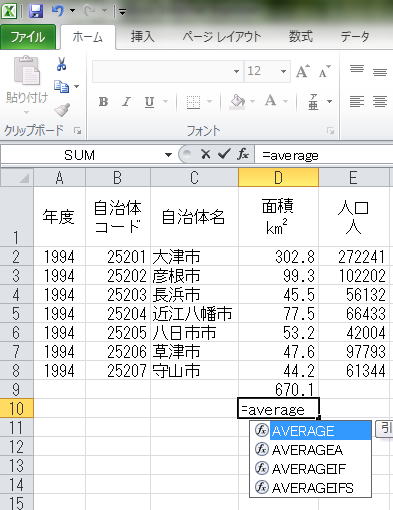393x510 pixels.
Task: Open the font size 12 dropdown
Action: pyautogui.click(x=283, y=71)
